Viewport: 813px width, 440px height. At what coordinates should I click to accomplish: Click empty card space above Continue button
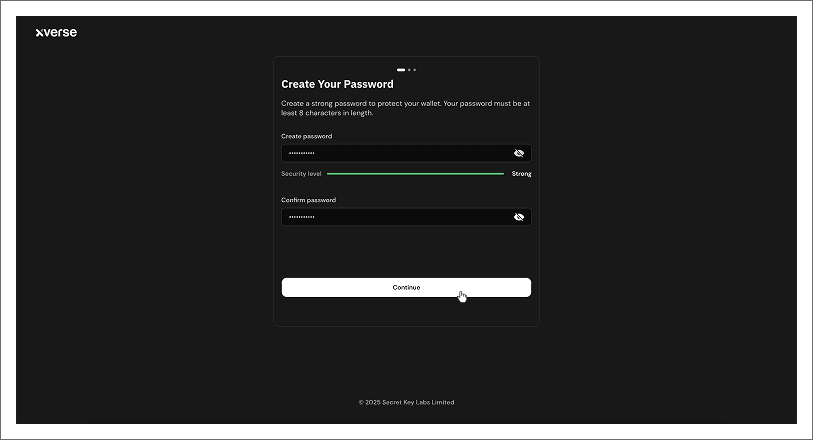click(406, 252)
